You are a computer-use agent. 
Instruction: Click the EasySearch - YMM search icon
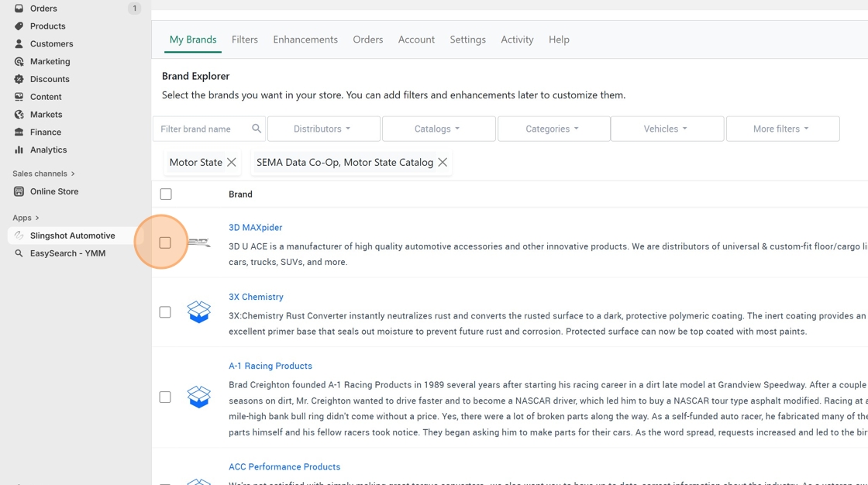(19, 253)
